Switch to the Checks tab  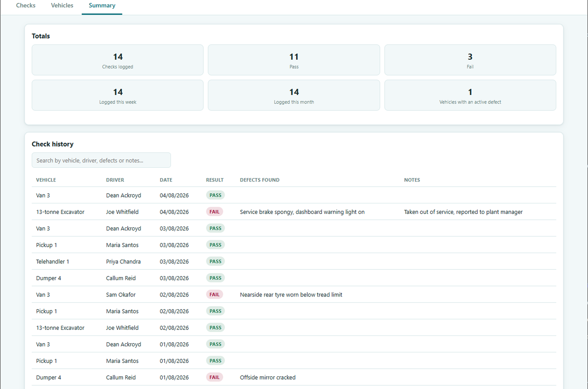[x=26, y=6]
